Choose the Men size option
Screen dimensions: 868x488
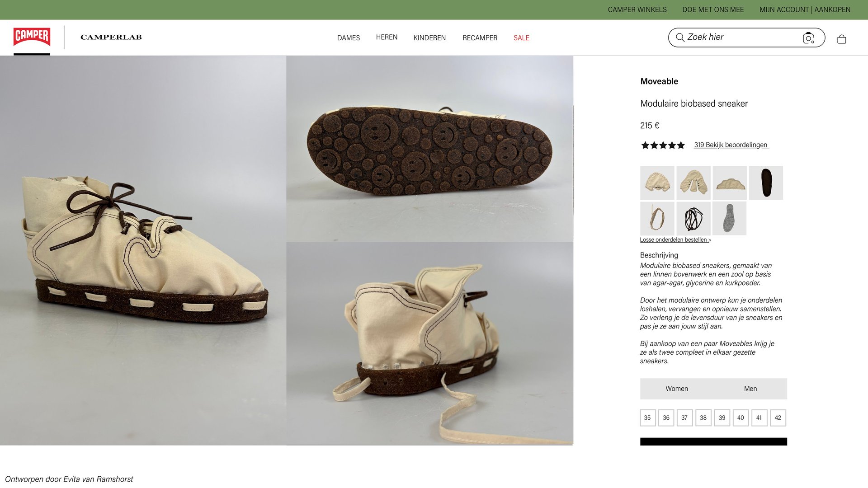[750, 389]
